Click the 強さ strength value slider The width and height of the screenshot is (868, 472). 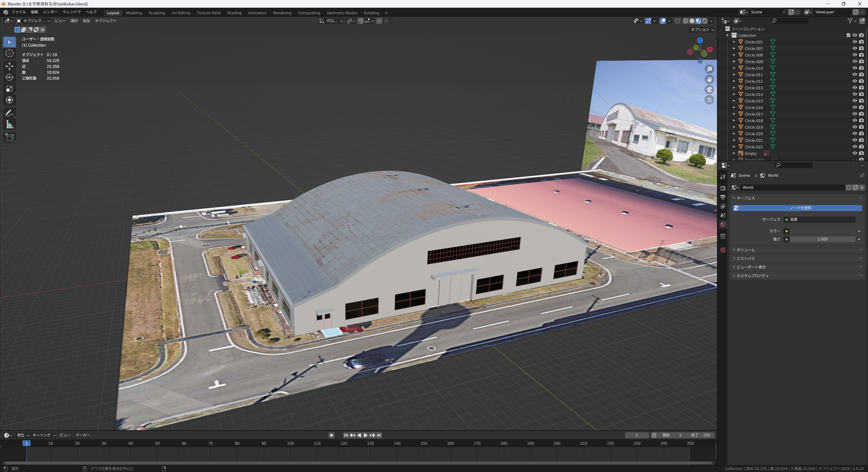pyautogui.click(x=822, y=239)
